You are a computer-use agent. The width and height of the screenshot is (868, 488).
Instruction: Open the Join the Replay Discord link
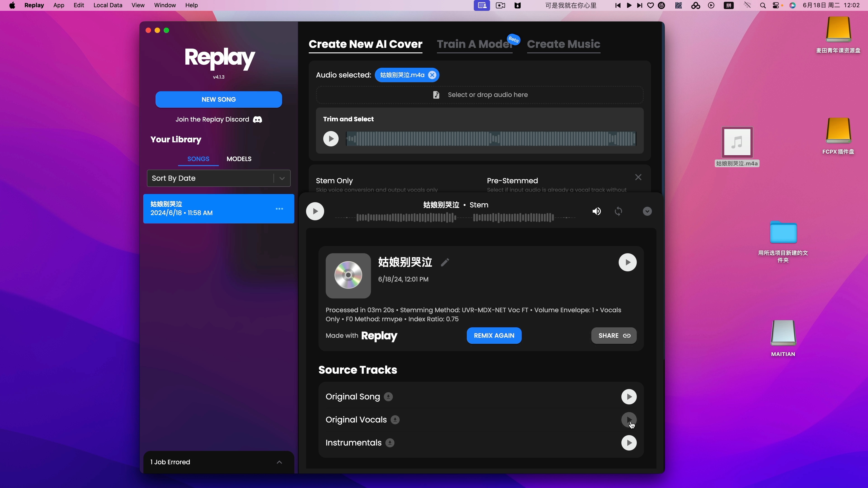[x=219, y=120]
